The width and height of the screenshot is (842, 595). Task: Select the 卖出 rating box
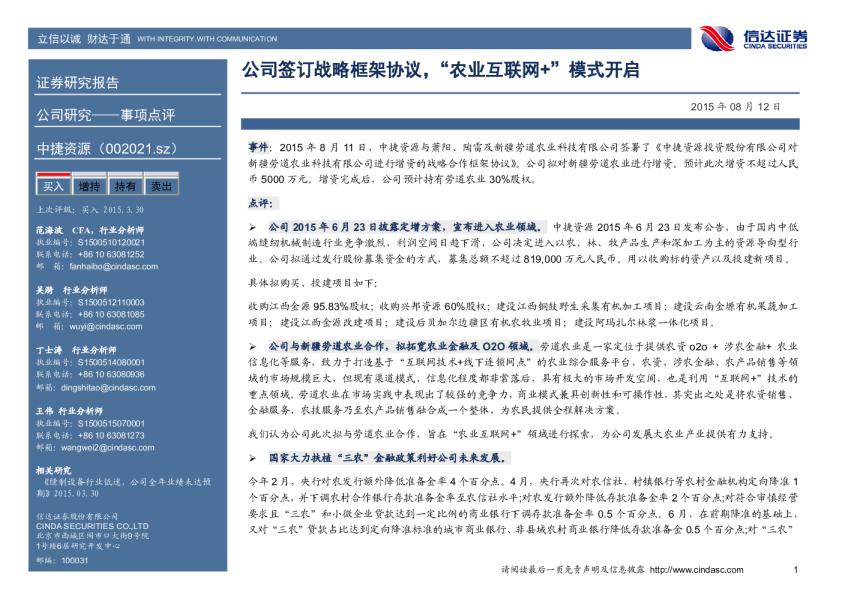pyautogui.click(x=159, y=186)
